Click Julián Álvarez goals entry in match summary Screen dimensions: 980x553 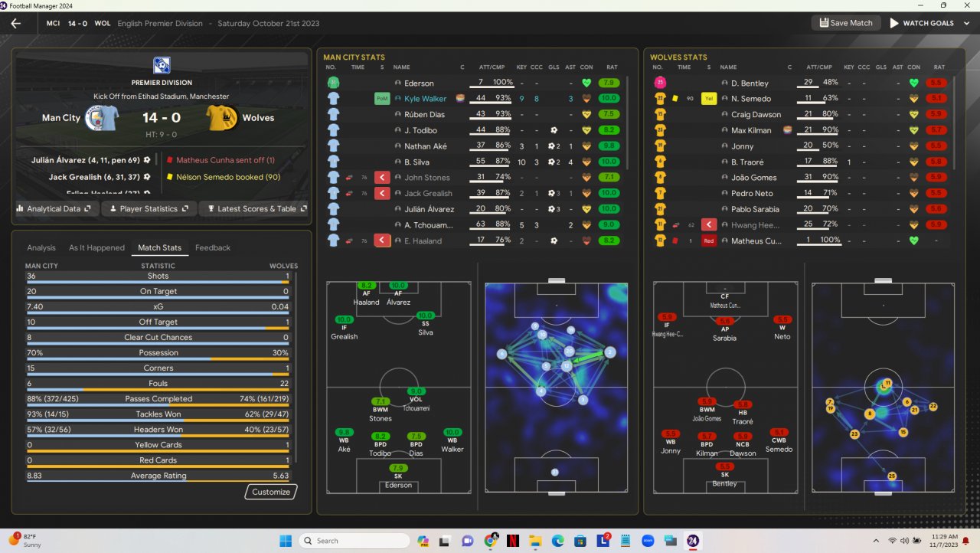(90, 160)
